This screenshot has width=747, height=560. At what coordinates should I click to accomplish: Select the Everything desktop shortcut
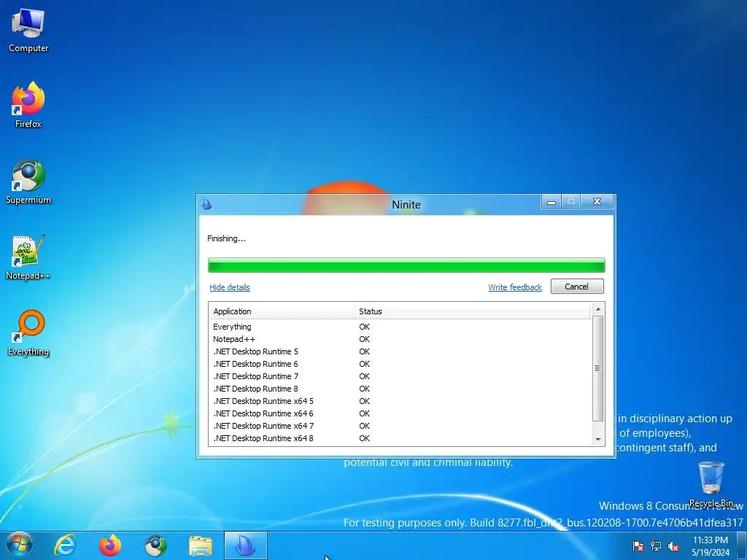click(x=28, y=333)
